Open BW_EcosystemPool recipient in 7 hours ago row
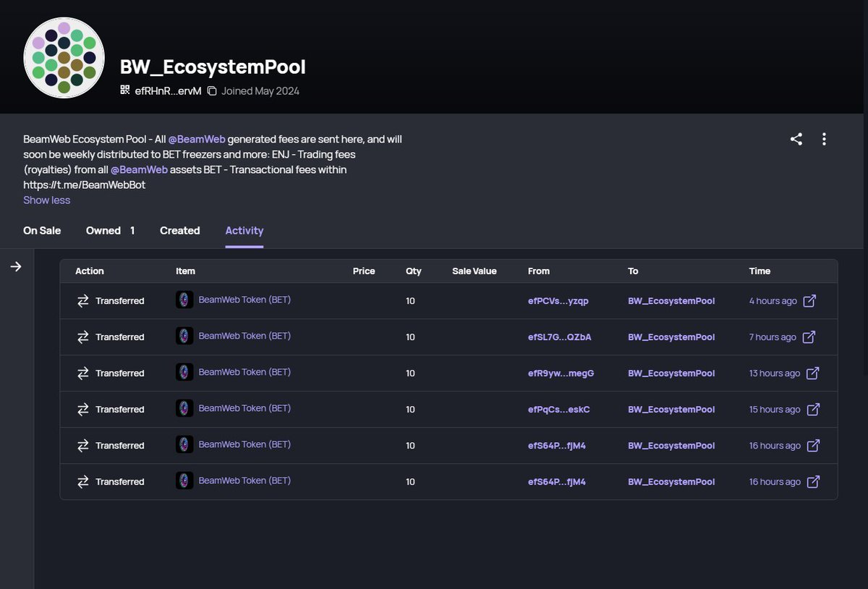Image resolution: width=868 pixels, height=589 pixels. coord(671,336)
